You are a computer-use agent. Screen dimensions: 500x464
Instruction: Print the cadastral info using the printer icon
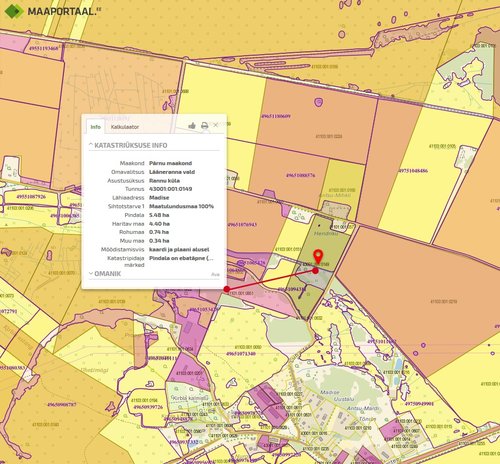click(204, 126)
